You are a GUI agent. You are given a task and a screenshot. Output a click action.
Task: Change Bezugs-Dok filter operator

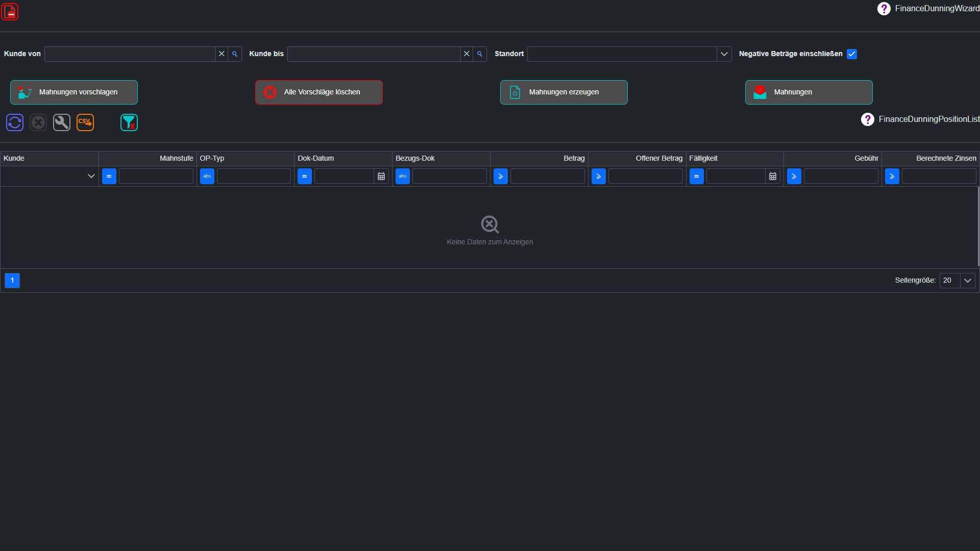403,176
